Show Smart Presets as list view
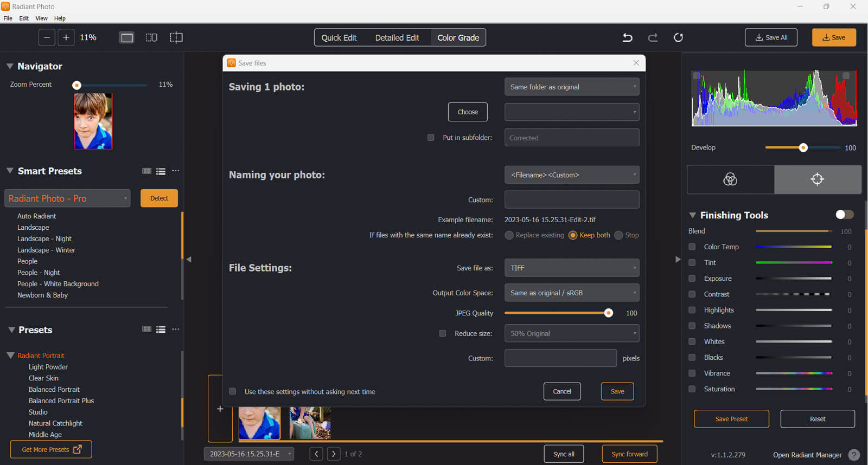Image resolution: width=868 pixels, height=465 pixels. (161, 171)
